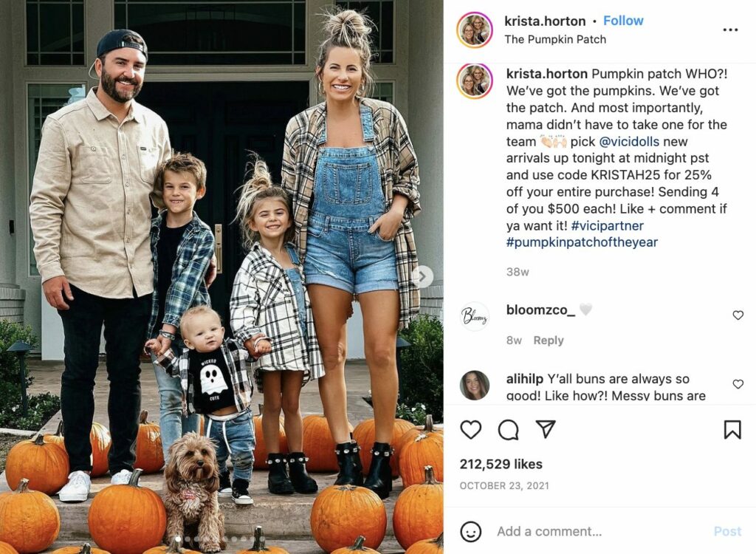This screenshot has height=554, width=756.
Task: Open the three-dot more options menu
Action: [x=730, y=30]
